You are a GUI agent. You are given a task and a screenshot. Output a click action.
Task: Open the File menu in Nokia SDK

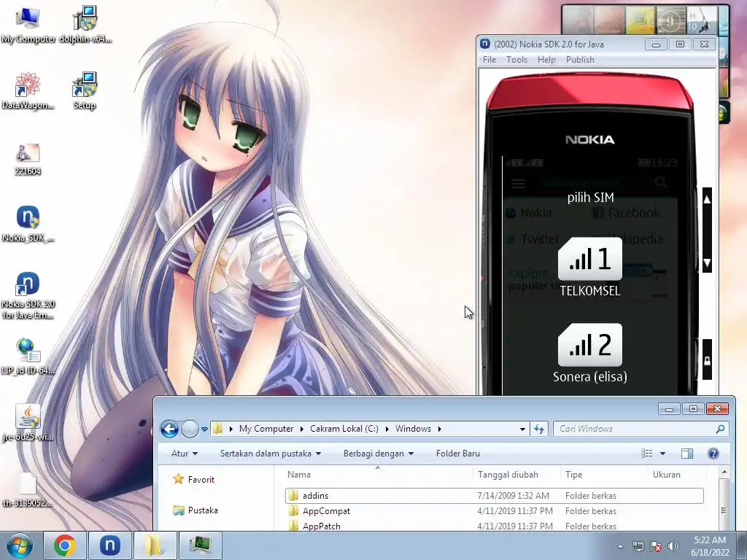(489, 60)
